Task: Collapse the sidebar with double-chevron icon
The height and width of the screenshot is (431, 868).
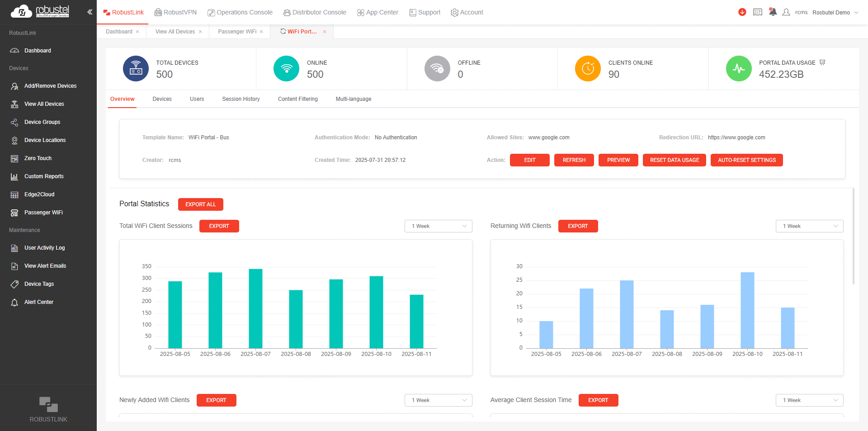Action: coord(90,12)
